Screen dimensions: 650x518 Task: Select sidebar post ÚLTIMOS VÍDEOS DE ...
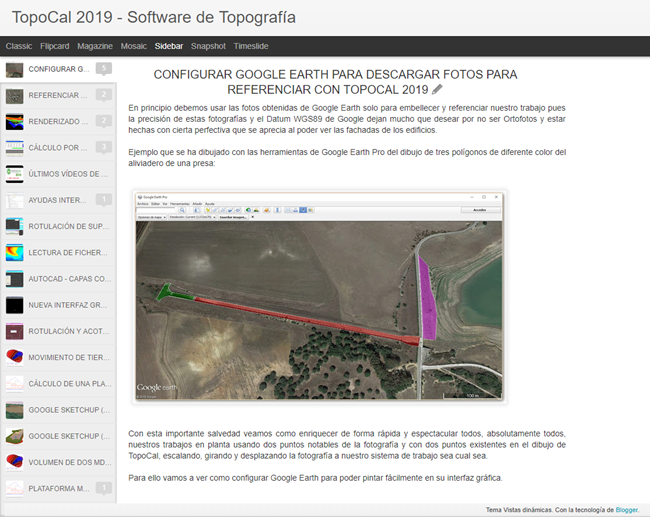(58, 174)
